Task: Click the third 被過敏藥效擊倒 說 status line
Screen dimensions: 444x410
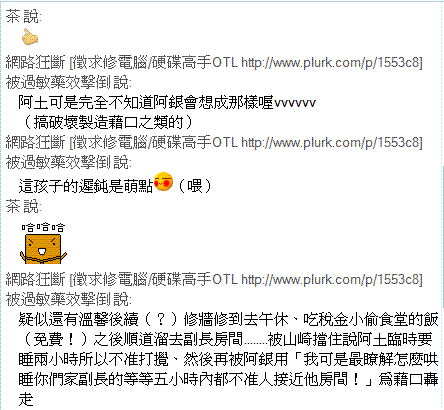Action: 69,299
